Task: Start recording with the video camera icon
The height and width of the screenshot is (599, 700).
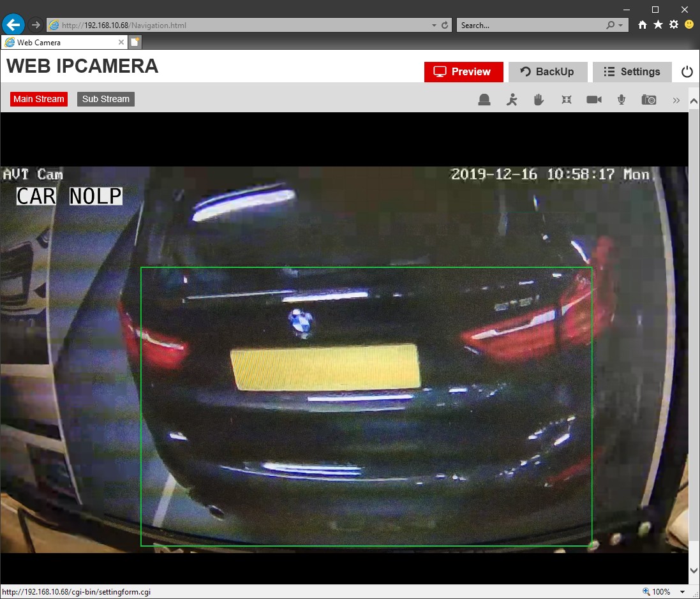Action: [x=593, y=100]
